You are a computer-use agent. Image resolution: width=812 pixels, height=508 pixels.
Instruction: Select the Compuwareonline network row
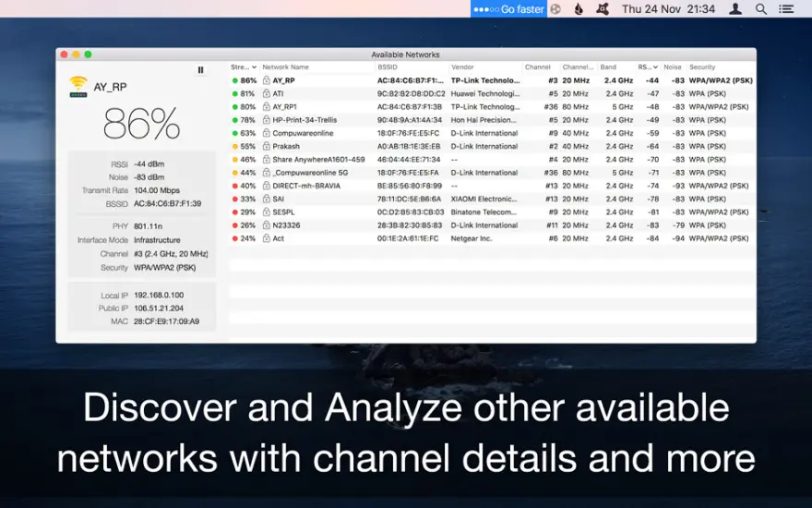coord(492,133)
